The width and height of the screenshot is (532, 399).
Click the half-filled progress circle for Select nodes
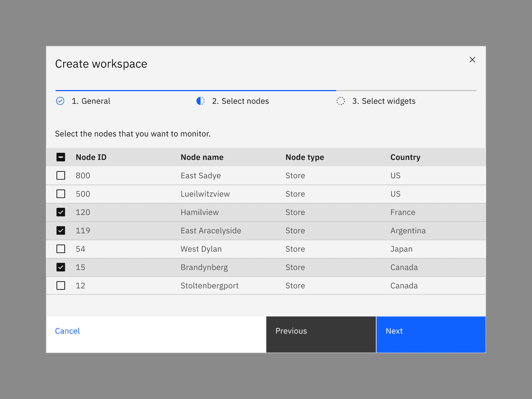tap(200, 101)
